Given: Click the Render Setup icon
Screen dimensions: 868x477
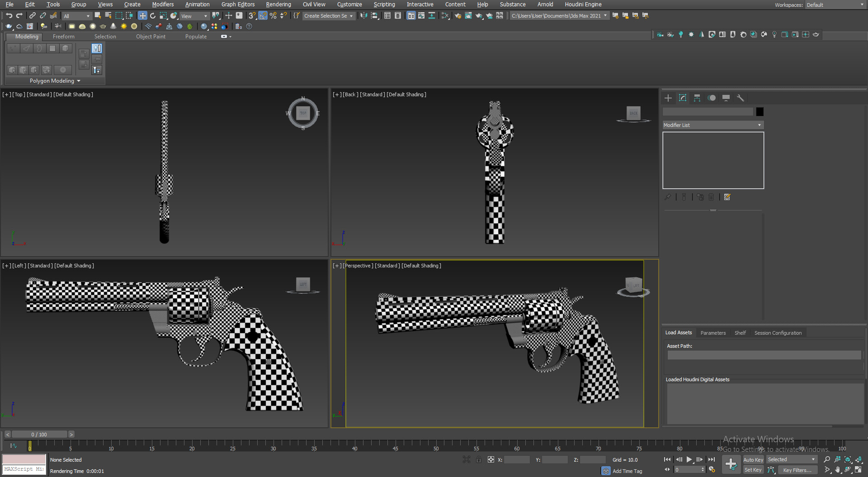Looking at the screenshot, I should pyautogui.click(x=458, y=16).
